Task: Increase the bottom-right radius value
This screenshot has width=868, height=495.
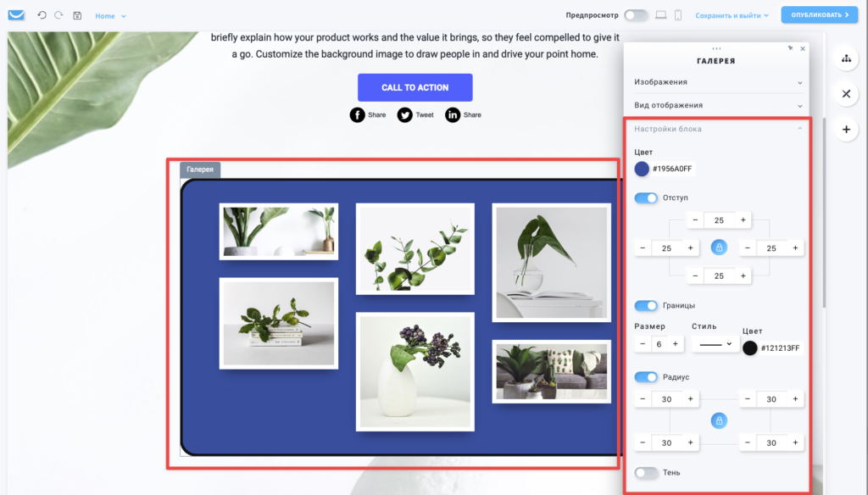Action: point(795,442)
